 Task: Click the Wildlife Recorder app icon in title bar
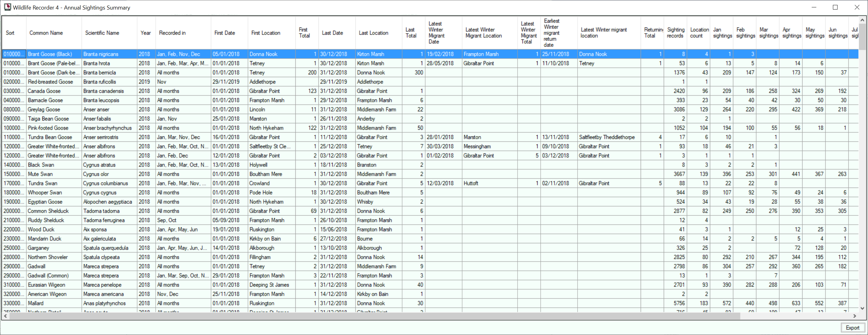click(x=7, y=7)
